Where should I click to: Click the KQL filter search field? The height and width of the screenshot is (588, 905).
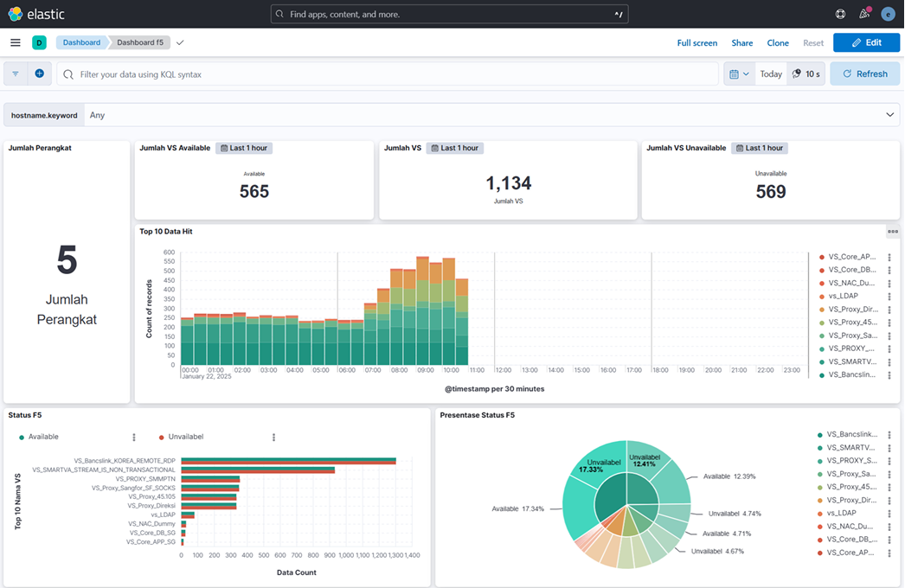[x=389, y=74]
